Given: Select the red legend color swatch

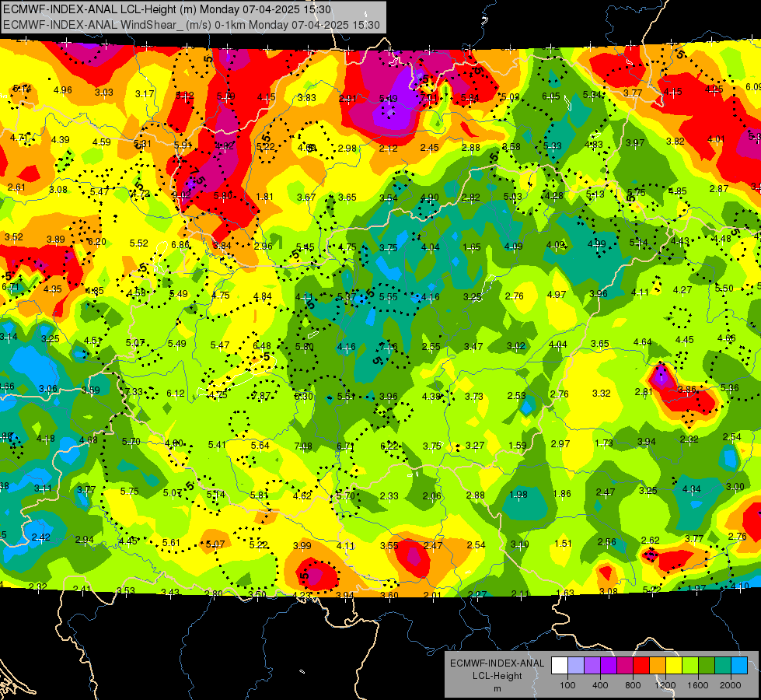Looking at the screenshot, I should click(x=641, y=666).
